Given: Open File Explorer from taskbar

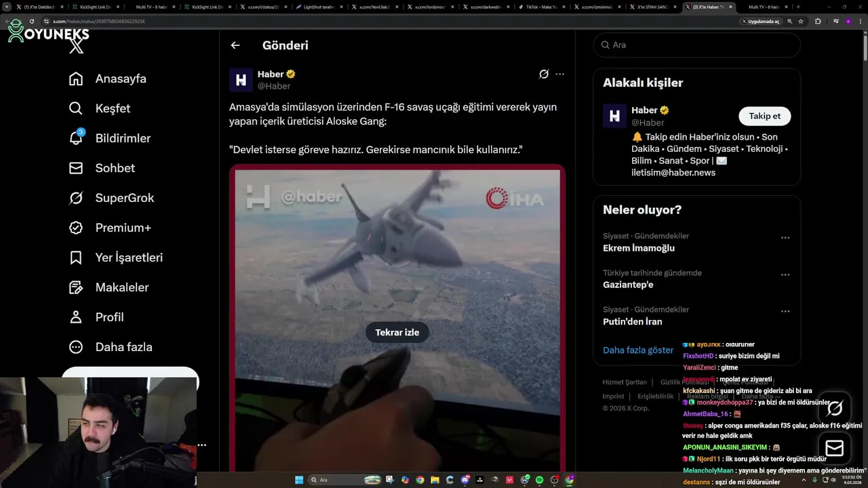Looking at the screenshot, I should pos(435,480).
